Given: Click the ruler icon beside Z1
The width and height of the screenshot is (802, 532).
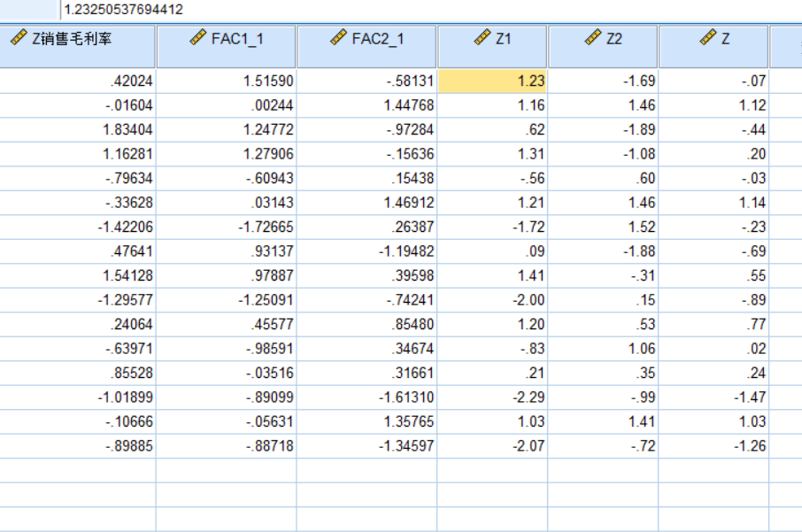Looking at the screenshot, I should pyautogui.click(x=482, y=37).
